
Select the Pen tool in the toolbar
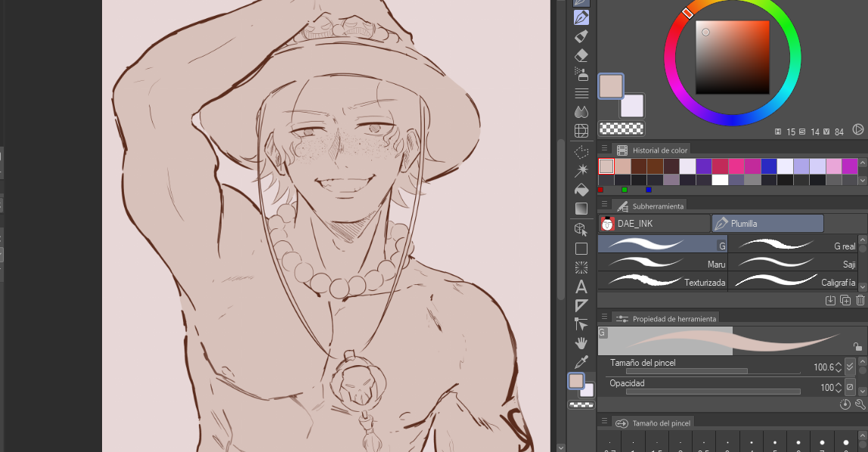(x=581, y=17)
